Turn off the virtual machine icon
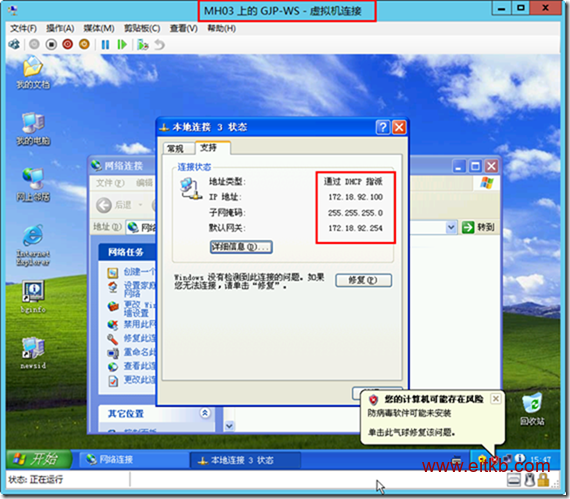Image resolution: width=570 pixels, height=499 pixels. point(51,44)
